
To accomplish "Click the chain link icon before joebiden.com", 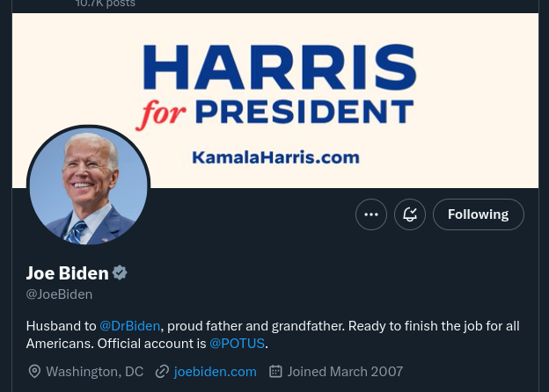I will point(162,372).
